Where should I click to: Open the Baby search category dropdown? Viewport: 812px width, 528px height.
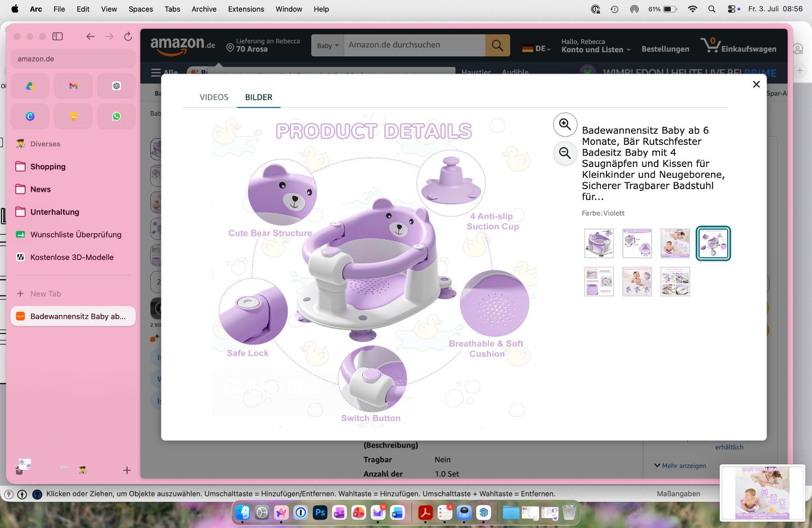pyautogui.click(x=328, y=46)
